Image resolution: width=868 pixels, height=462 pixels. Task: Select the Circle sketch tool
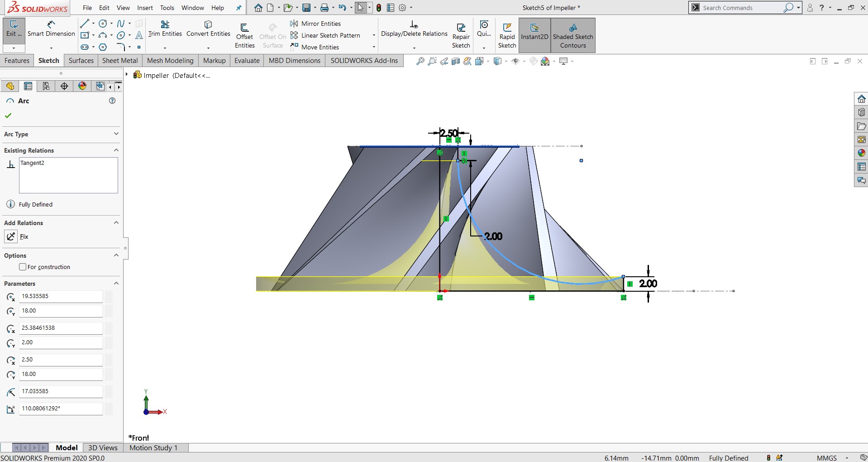103,23
